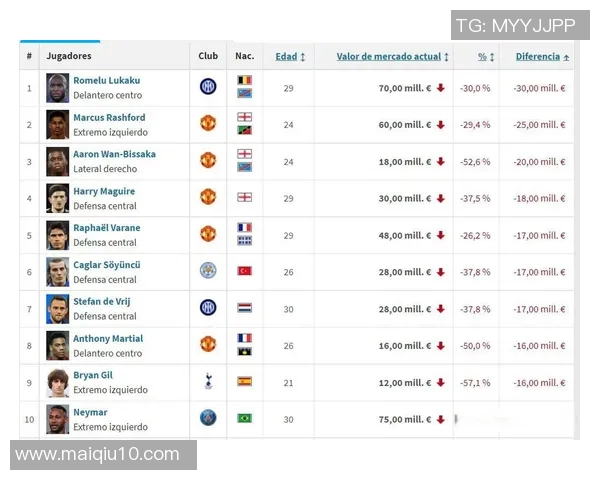The height and width of the screenshot is (480, 600).
Task: Click Anthony Martial's player photo
Action: click(x=58, y=345)
